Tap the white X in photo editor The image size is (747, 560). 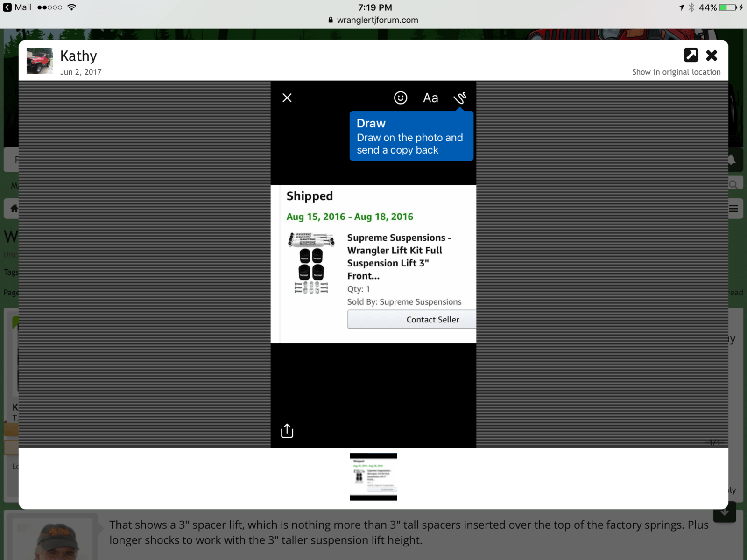287,98
